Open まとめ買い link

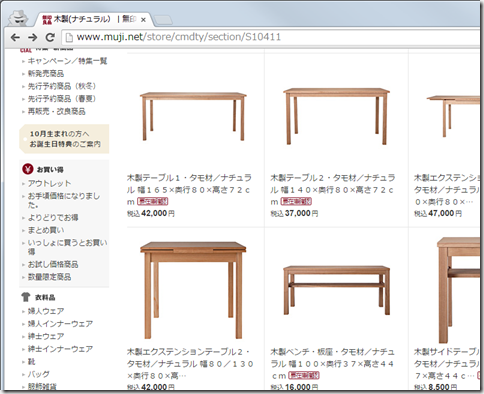pyautogui.click(x=46, y=230)
